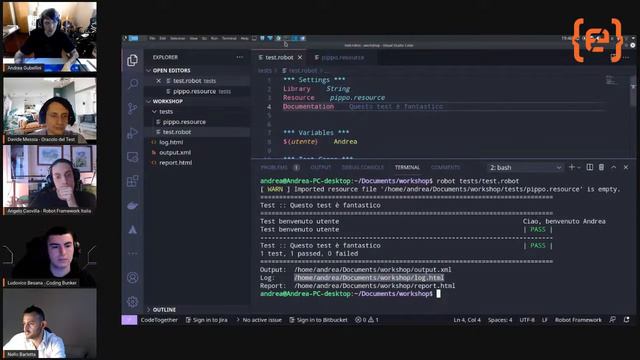Switch to the Comments panel tab
The height and width of the screenshot is (360, 640).
tap(445, 167)
